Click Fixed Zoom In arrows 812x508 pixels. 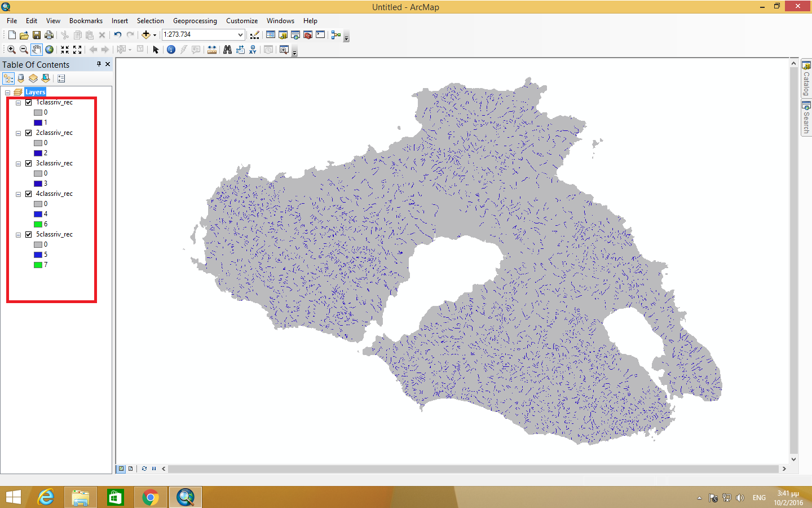[x=65, y=50]
